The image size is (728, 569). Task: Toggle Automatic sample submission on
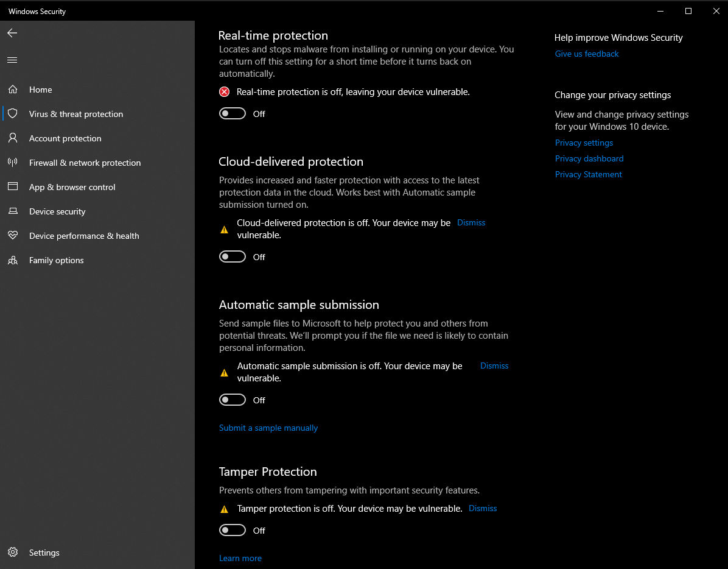pyautogui.click(x=233, y=400)
